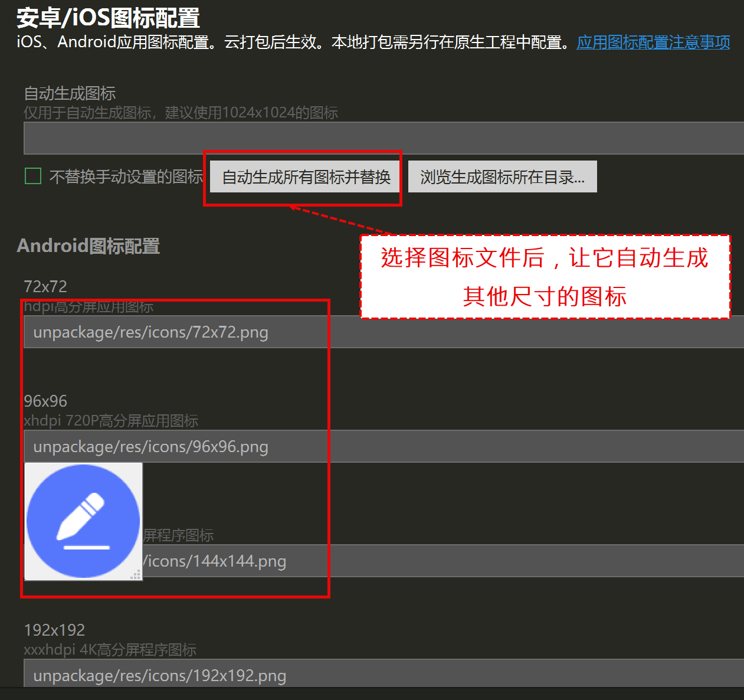The image size is (744, 700).
Task: Click the 96x96 size label
Action: tap(45, 401)
